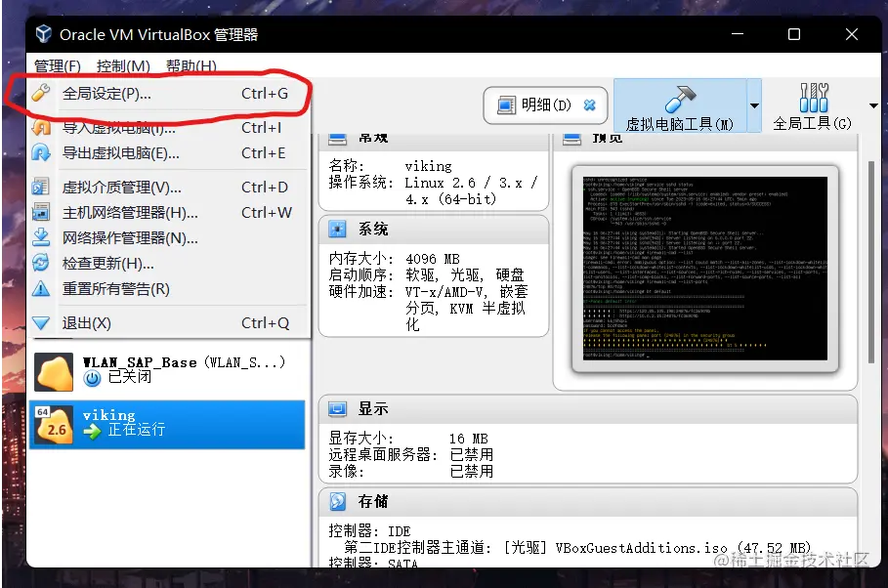
Task: Select 重置所有警告(R) menu item
Action: 168,289
